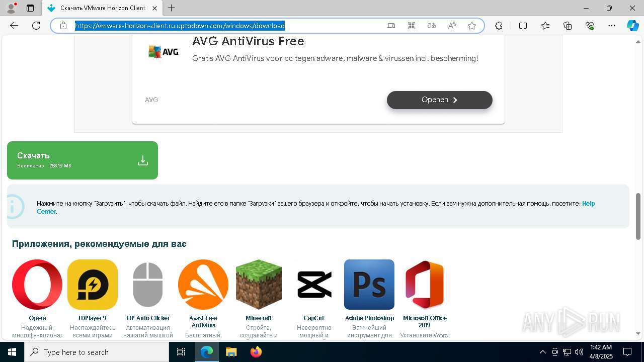Open the Collections icon
Screen dimensions: 644x362
tap(568, 26)
